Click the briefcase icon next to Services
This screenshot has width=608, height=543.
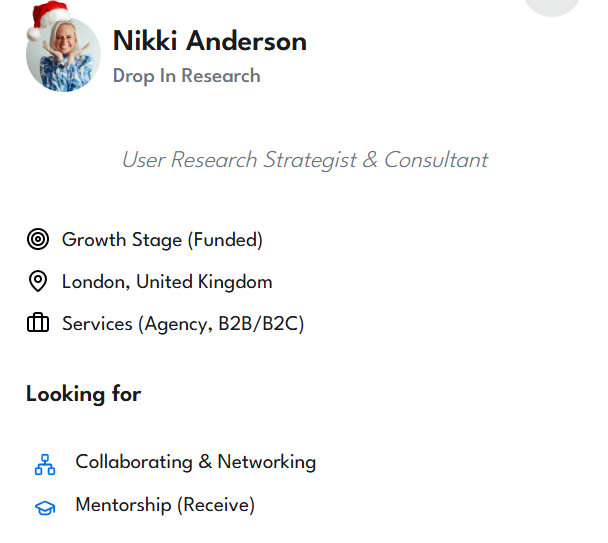tap(38, 324)
